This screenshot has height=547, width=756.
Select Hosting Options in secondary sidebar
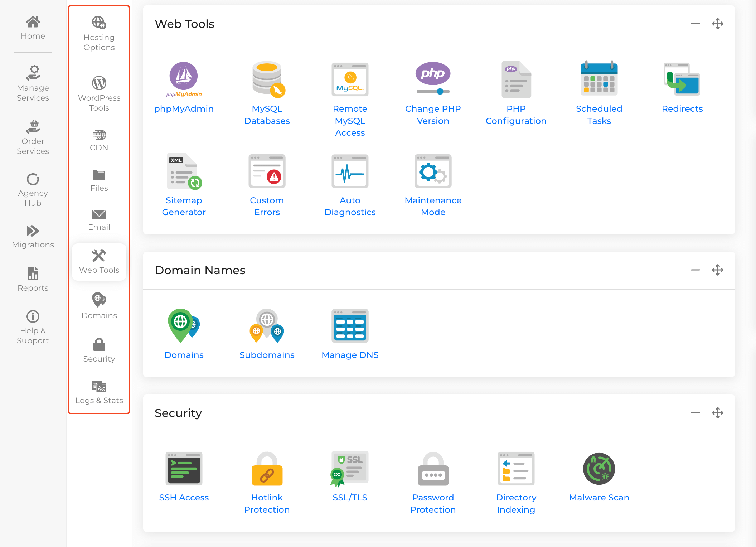[x=99, y=34]
